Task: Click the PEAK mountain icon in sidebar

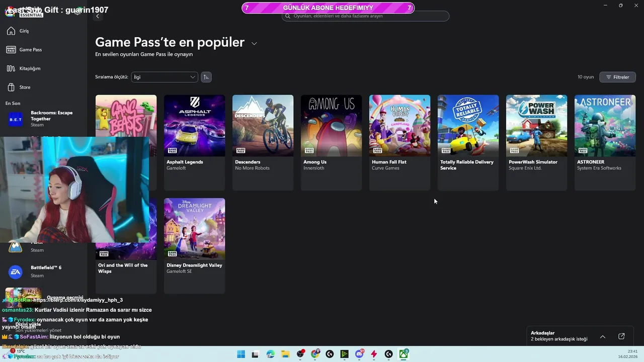Action: pos(16,246)
